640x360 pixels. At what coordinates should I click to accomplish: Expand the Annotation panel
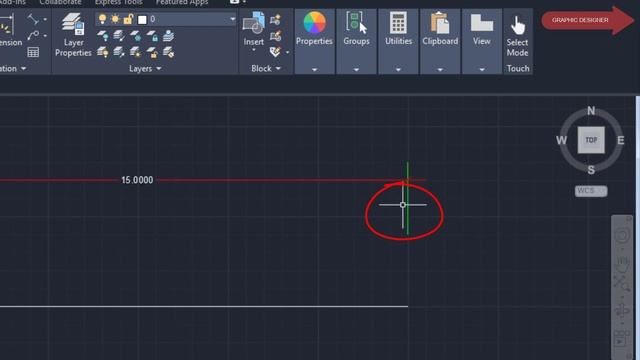[13, 69]
